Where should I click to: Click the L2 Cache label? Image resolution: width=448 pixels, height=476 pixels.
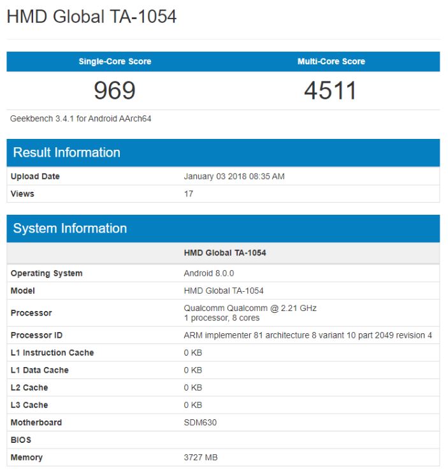tap(29, 387)
